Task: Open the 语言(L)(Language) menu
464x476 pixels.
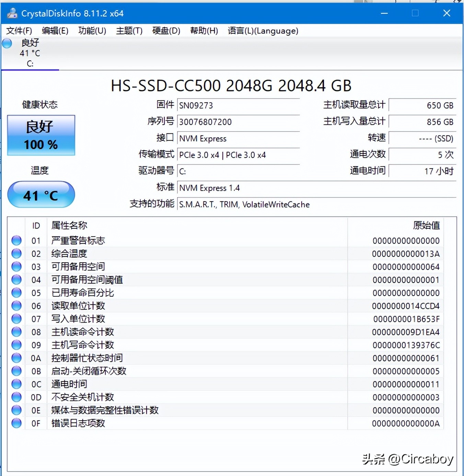Action: 263,31
